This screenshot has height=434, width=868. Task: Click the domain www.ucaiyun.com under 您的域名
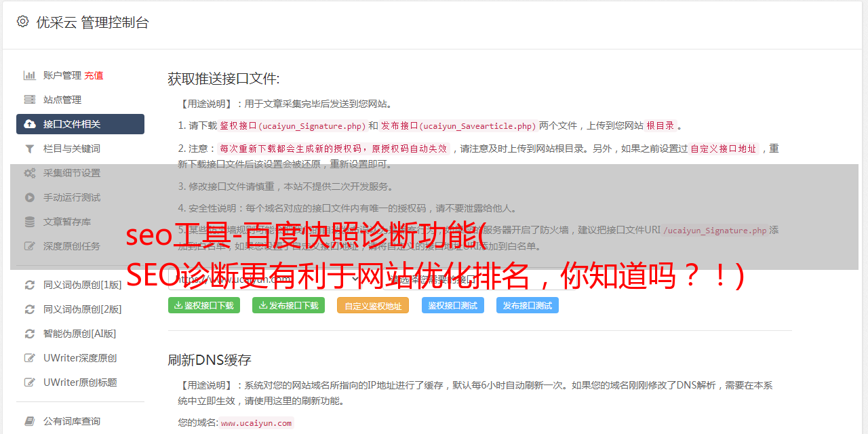pyautogui.click(x=256, y=423)
